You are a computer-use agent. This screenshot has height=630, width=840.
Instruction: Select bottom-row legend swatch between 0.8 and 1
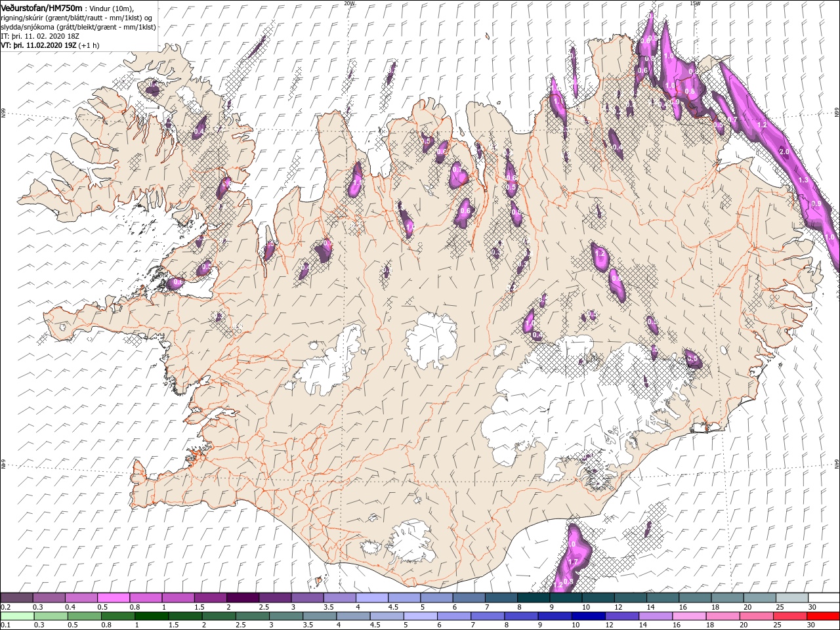117,616
